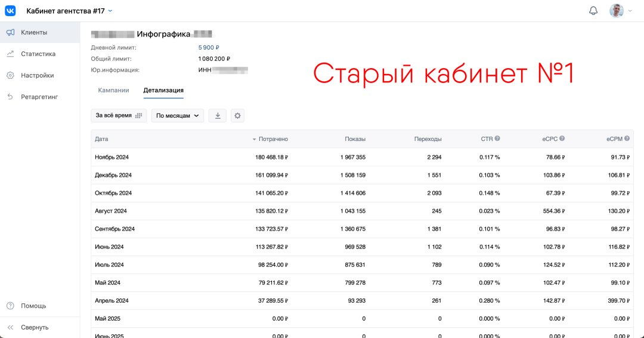Image resolution: width=644 pixels, height=338 pixels.
Task: Click the VK logo icon
Action: tap(11, 11)
